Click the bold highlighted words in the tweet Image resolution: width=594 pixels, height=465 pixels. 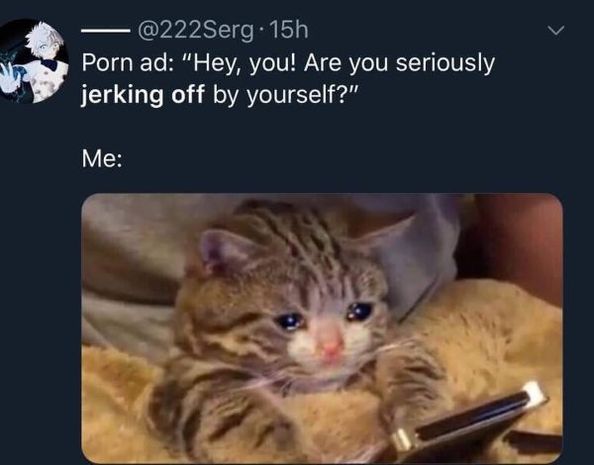click(x=143, y=94)
